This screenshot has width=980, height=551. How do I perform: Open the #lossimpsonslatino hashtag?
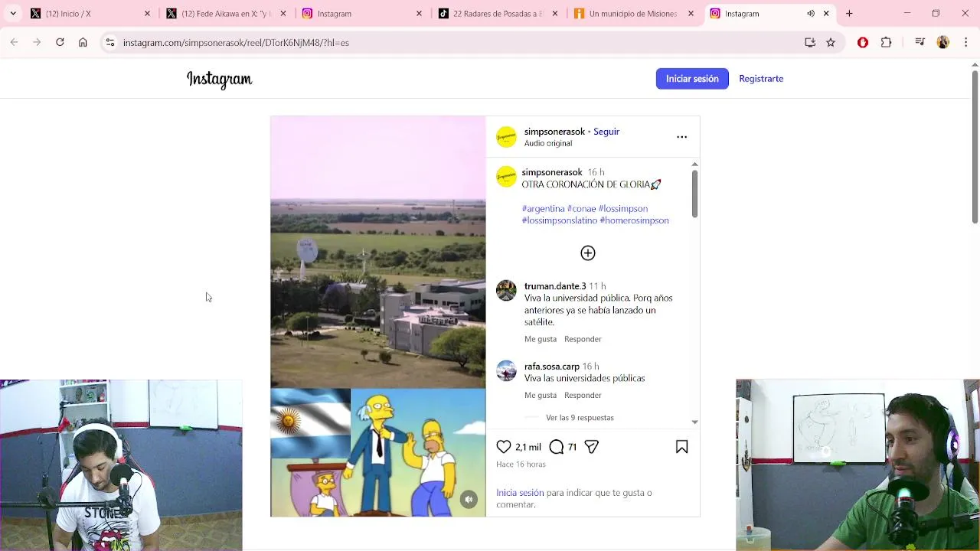[559, 220]
